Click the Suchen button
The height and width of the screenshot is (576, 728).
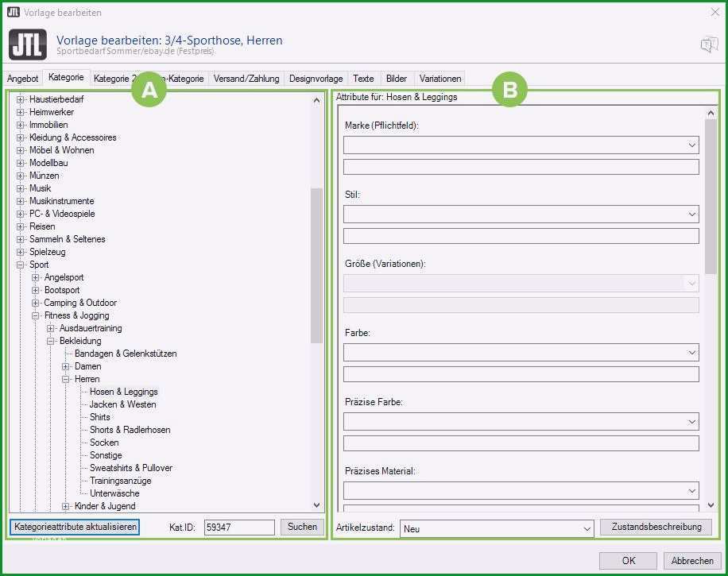[x=302, y=527]
